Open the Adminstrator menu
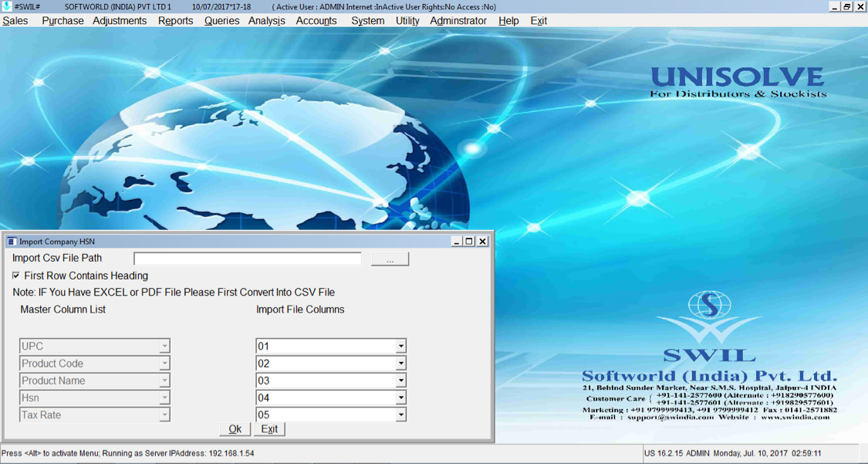 pyautogui.click(x=458, y=21)
